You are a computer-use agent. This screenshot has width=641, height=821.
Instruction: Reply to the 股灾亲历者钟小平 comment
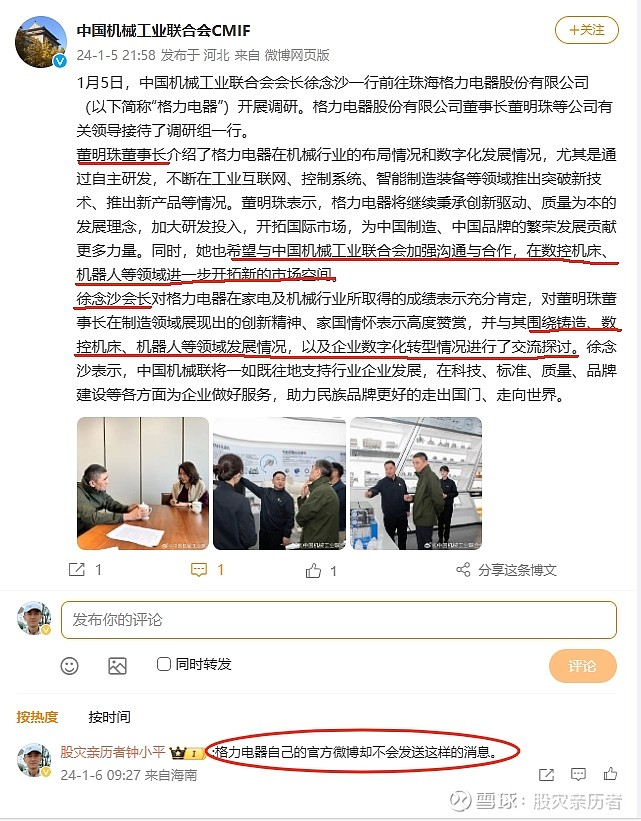click(x=578, y=774)
